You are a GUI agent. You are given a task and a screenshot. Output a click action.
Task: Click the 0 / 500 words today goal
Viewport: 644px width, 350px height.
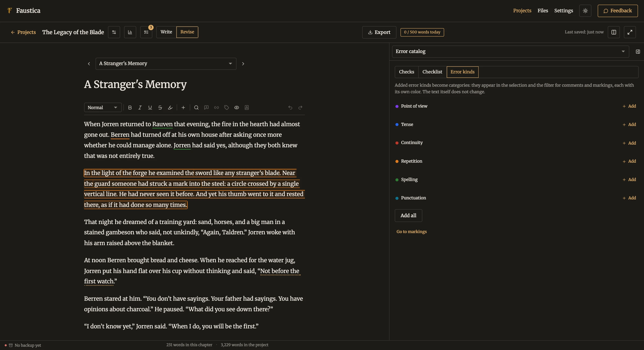pyautogui.click(x=422, y=32)
